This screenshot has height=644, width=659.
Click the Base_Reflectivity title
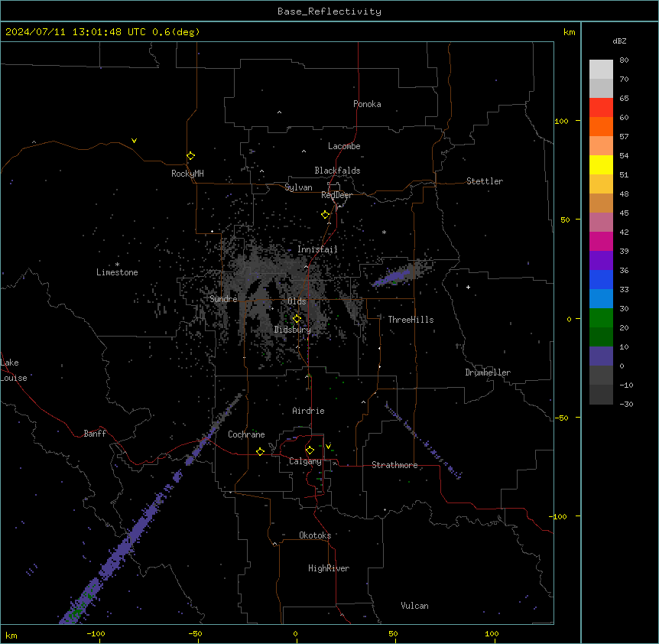pyautogui.click(x=329, y=11)
